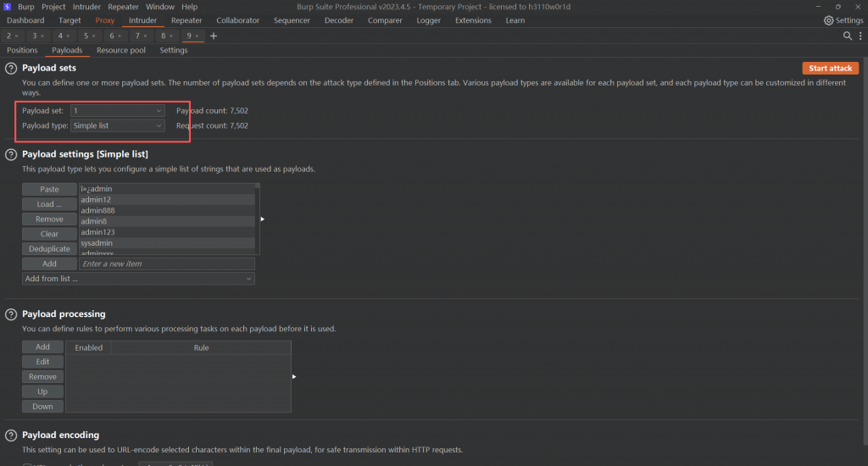Select admin888 in the payload list
This screenshot has height=466, width=868.
coord(98,210)
